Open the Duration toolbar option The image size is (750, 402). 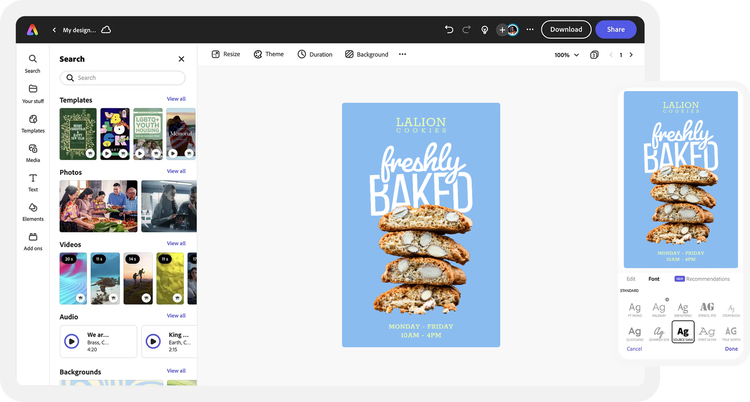(315, 54)
